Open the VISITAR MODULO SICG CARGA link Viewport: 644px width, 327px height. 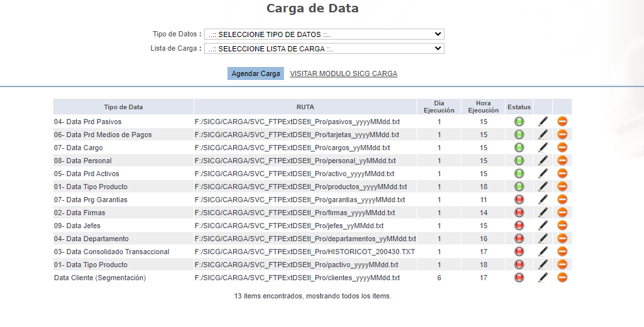pos(343,73)
